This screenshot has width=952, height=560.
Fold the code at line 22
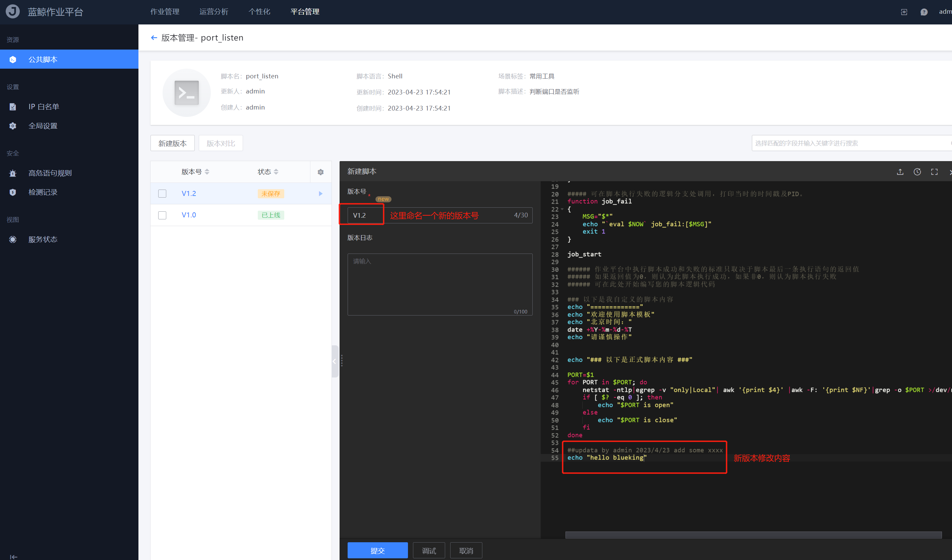(562, 209)
